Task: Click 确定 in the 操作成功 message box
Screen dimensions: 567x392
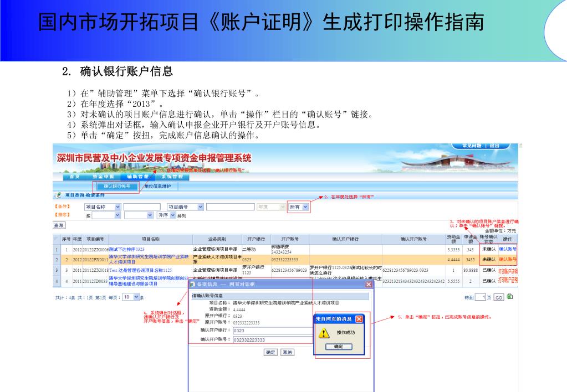Action: tap(339, 347)
